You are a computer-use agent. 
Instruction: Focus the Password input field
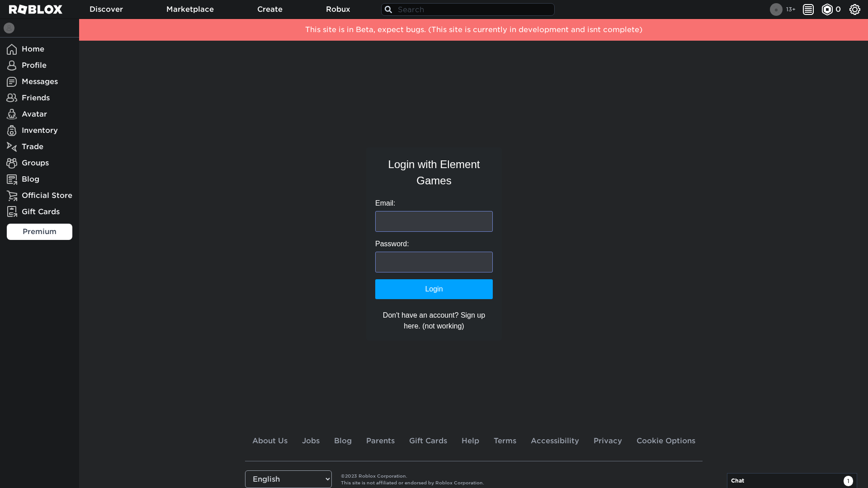click(434, 262)
